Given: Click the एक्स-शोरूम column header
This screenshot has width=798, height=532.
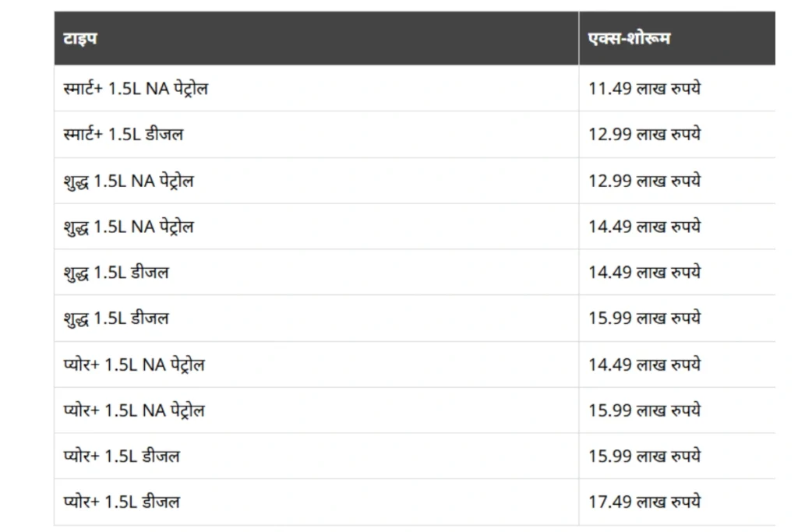Looking at the screenshot, I should tap(630, 38).
